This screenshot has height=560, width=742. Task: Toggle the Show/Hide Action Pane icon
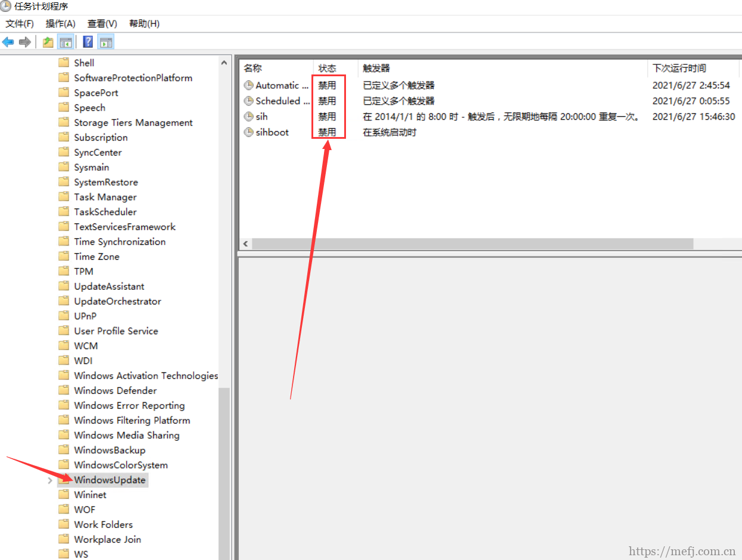[x=106, y=42]
